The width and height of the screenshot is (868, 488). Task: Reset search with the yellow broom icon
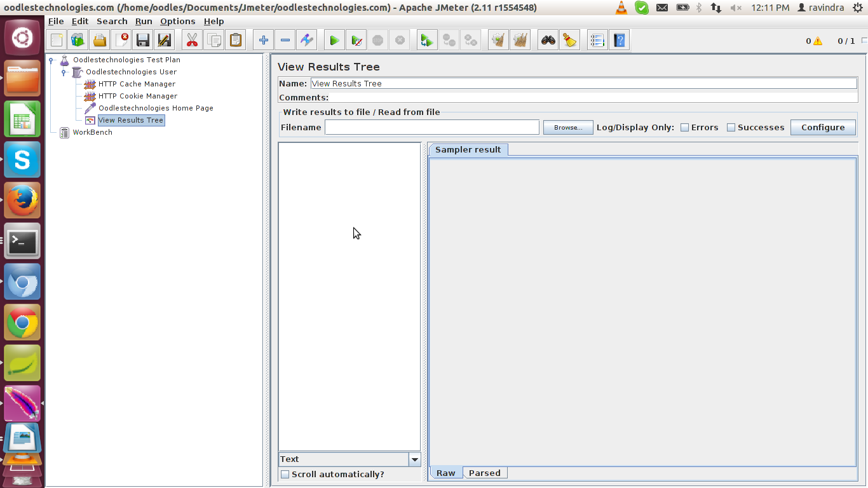(570, 41)
